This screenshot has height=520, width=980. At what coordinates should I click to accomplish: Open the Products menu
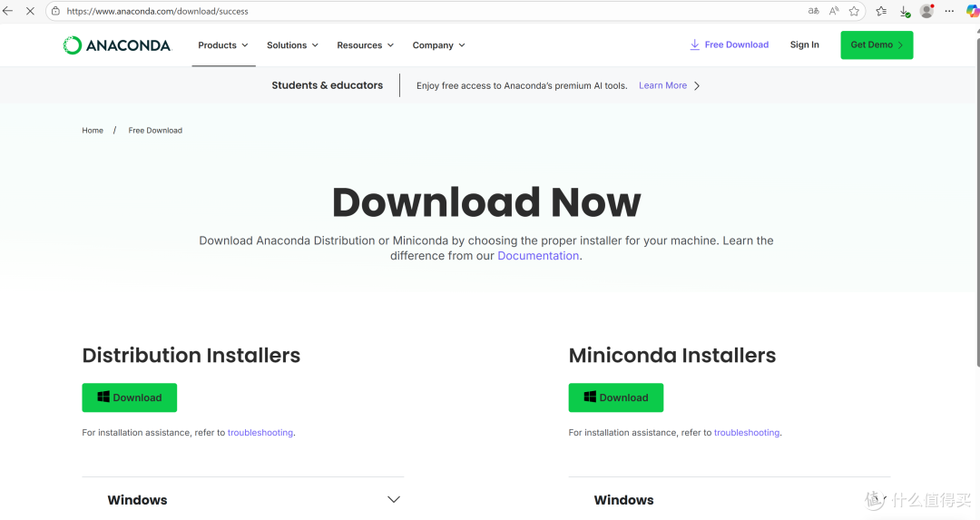[x=223, y=45]
